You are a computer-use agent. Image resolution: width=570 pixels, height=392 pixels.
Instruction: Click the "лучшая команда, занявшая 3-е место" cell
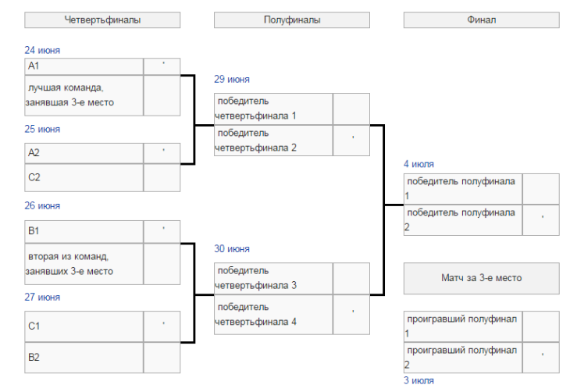pos(84,94)
